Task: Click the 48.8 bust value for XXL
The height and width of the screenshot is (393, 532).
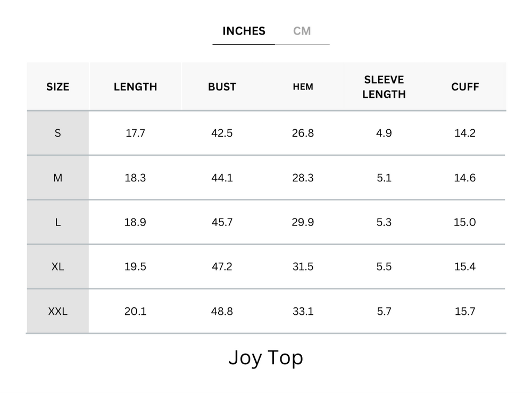Action: pos(222,311)
